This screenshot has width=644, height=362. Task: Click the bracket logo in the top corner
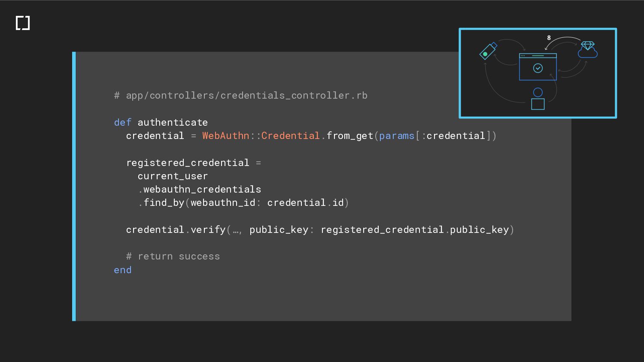tap(23, 23)
